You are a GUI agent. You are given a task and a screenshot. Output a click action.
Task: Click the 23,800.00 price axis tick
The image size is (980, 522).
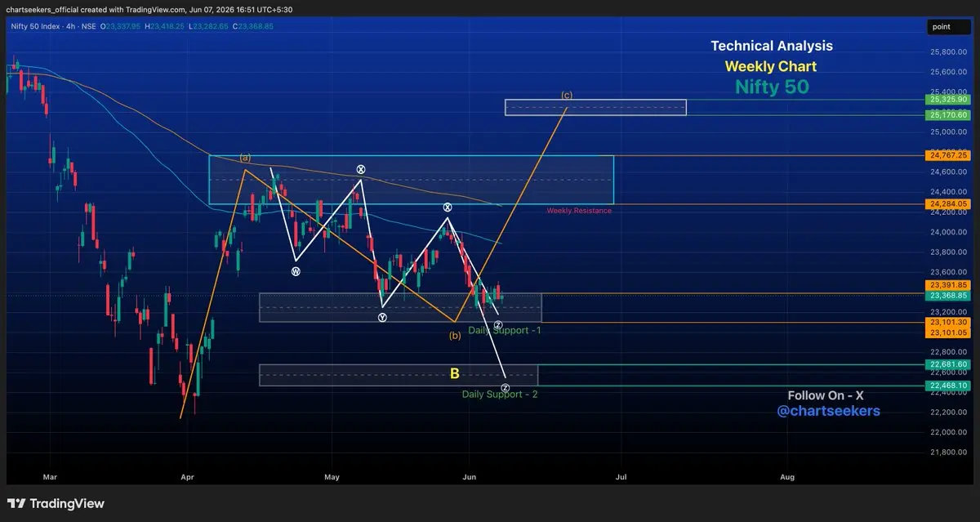949,252
